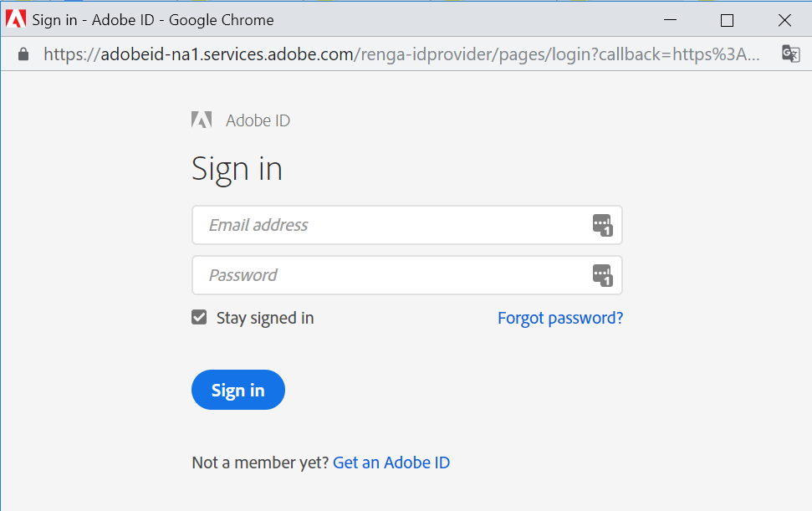Click the padlock site security icon

click(x=23, y=54)
